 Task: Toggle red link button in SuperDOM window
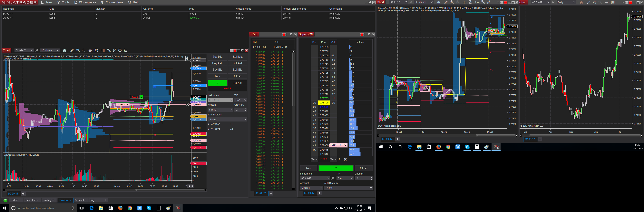coord(362,34)
